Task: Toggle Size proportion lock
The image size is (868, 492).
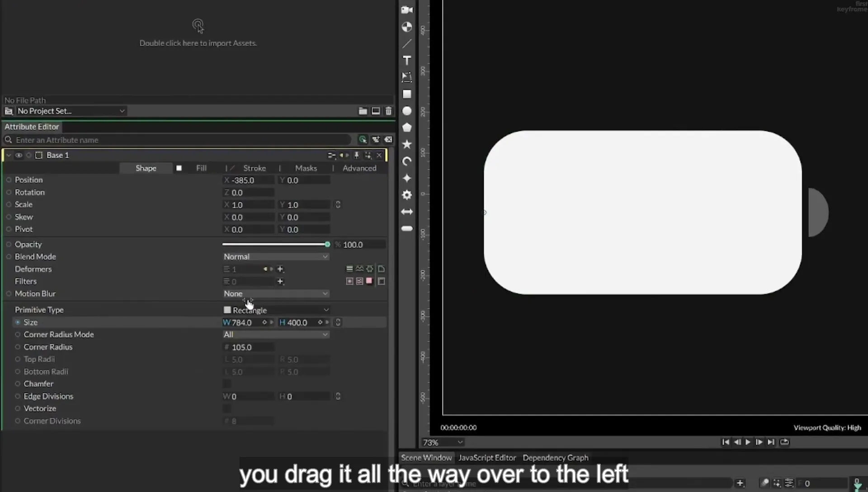Action: 338,322
